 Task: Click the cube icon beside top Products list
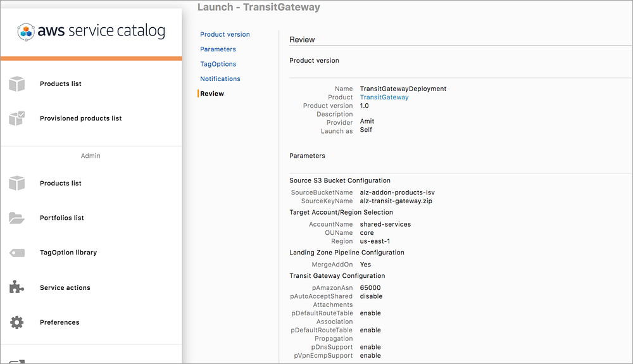pos(17,84)
